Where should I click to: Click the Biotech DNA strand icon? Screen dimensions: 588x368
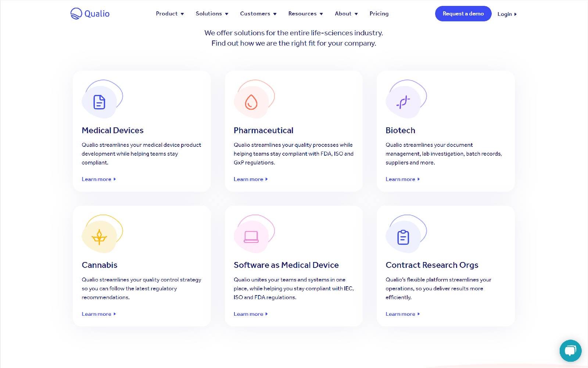point(403,102)
